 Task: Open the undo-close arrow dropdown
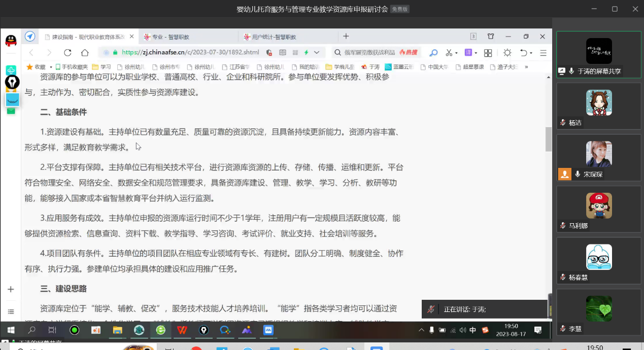(531, 53)
